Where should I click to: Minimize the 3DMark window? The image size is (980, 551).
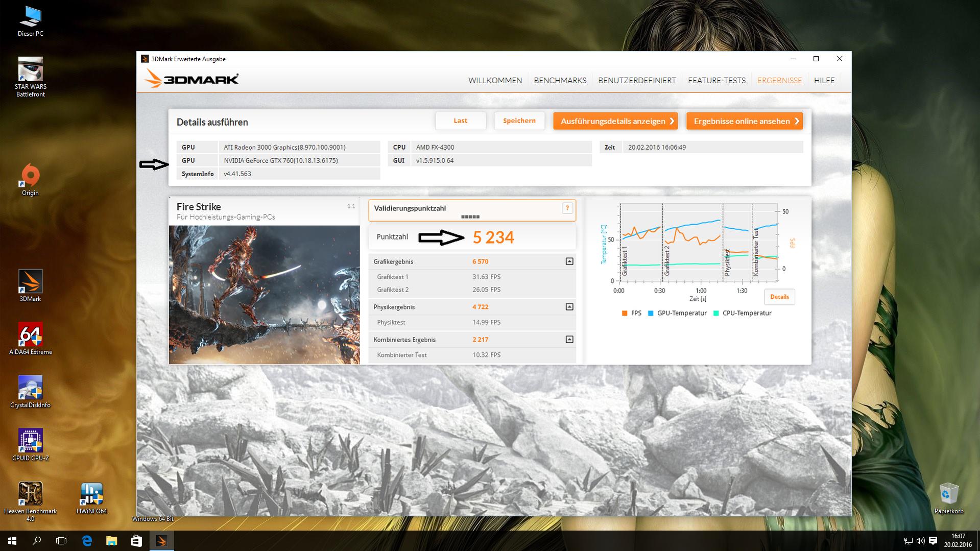pyautogui.click(x=793, y=59)
